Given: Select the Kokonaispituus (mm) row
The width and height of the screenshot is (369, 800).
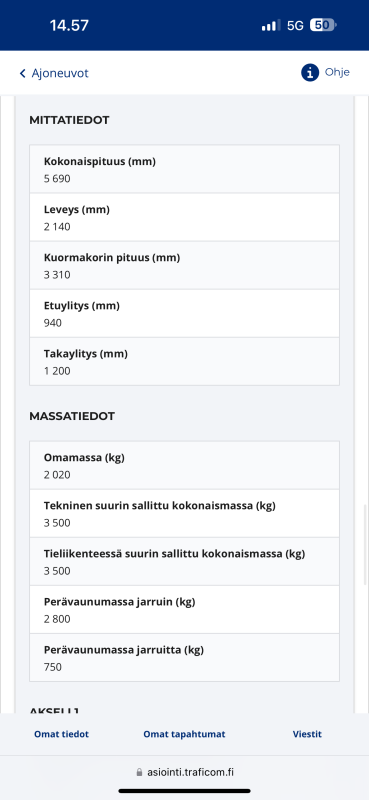Looking at the screenshot, I should [x=184, y=169].
